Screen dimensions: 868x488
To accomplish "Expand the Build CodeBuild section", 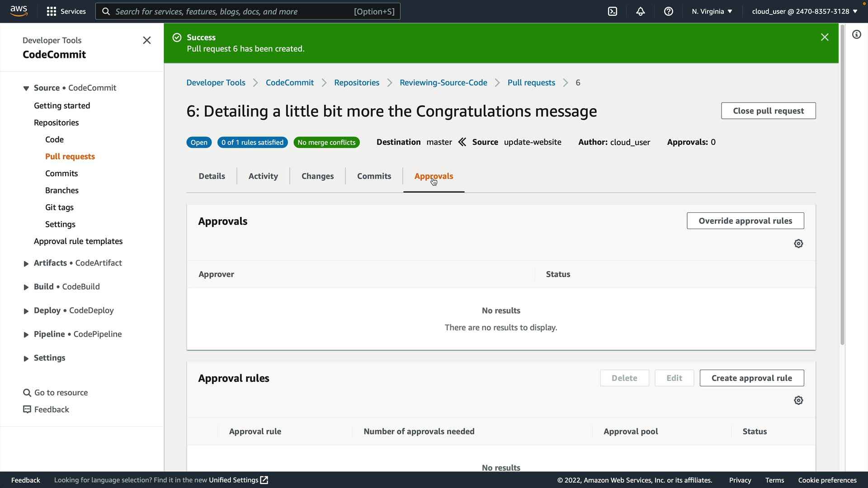I will click(26, 287).
